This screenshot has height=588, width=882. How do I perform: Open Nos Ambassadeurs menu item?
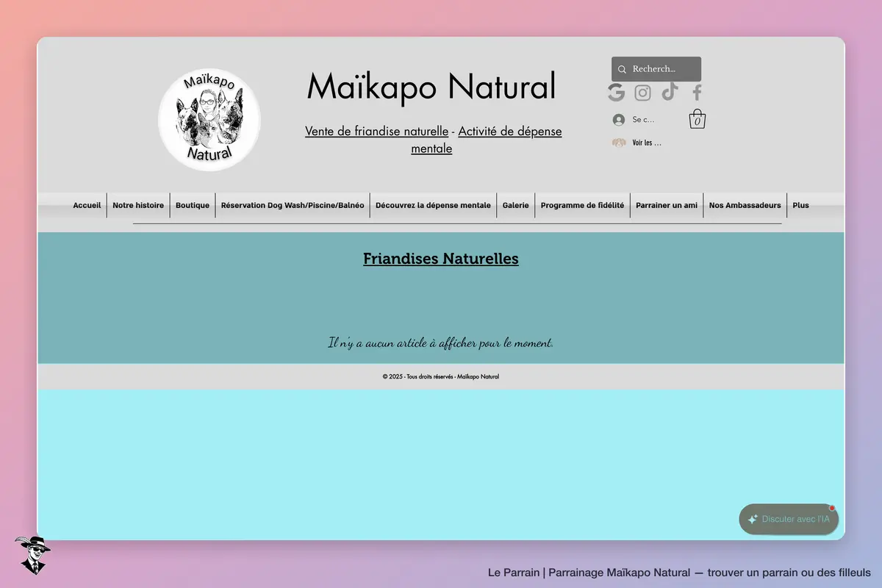click(745, 206)
